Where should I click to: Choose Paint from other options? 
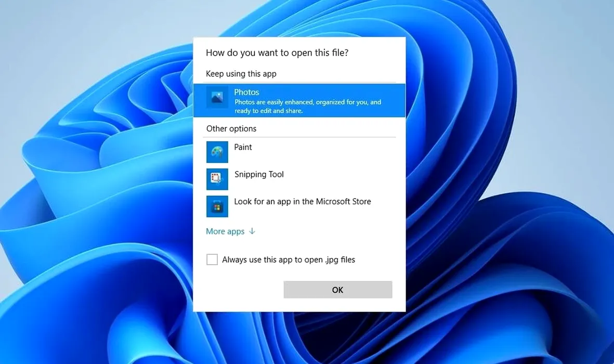pos(299,152)
